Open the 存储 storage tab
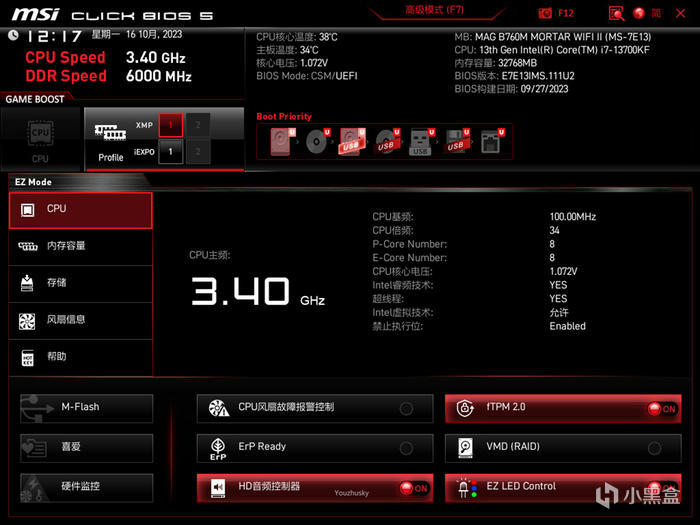The height and width of the screenshot is (525, 700). [x=80, y=283]
